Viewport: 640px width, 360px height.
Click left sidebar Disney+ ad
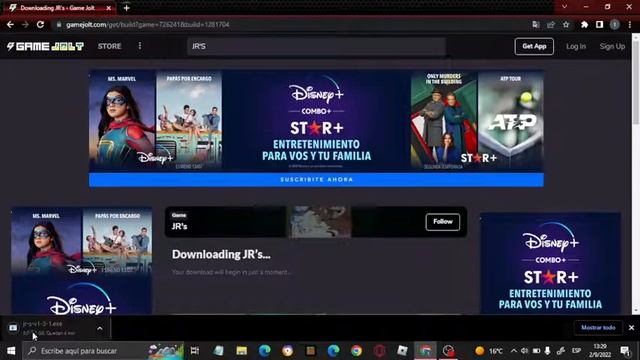pyautogui.click(x=82, y=260)
